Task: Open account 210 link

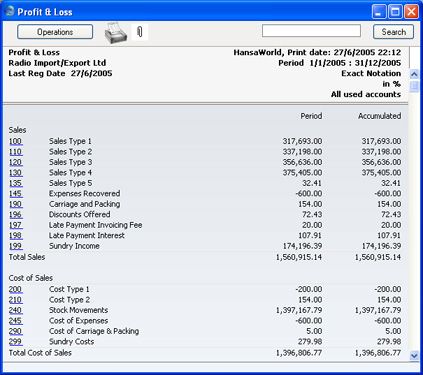Action: pyautogui.click(x=15, y=300)
